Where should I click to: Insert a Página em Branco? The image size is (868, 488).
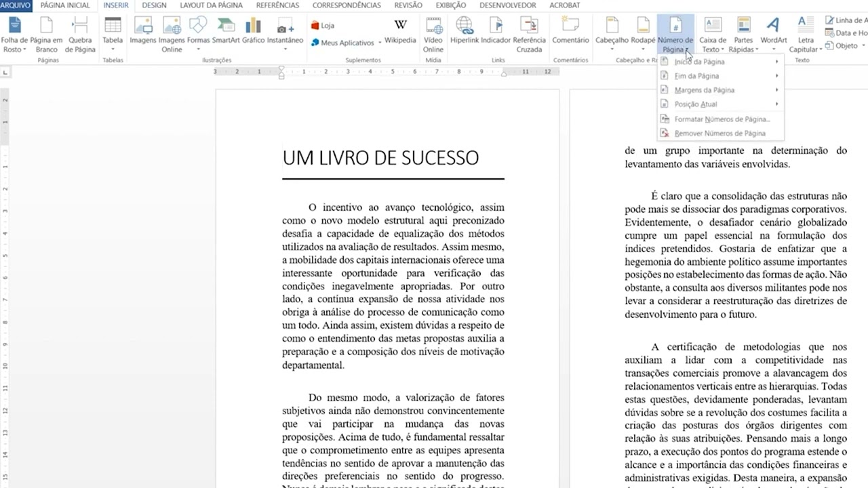pyautogui.click(x=46, y=35)
